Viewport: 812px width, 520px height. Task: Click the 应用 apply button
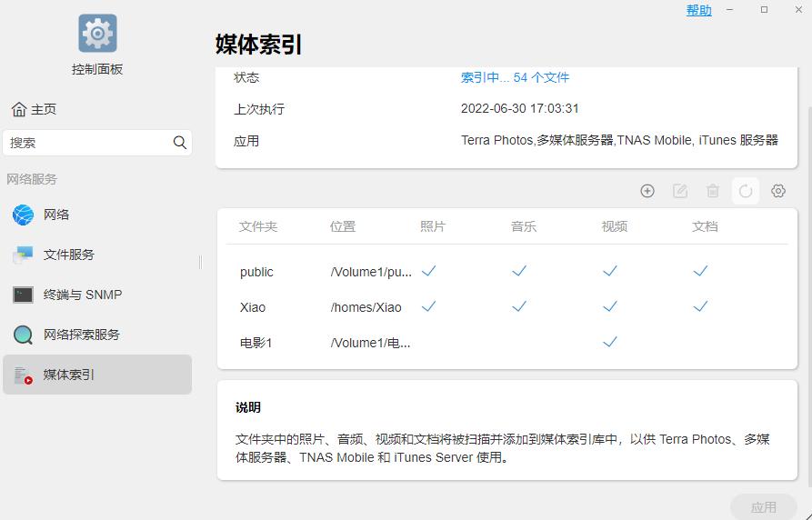tap(763, 507)
